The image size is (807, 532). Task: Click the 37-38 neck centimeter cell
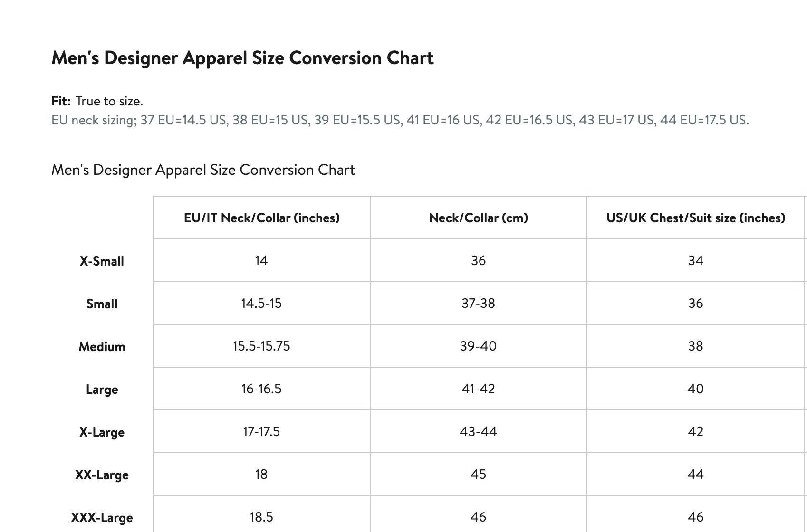(x=478, y=304)
